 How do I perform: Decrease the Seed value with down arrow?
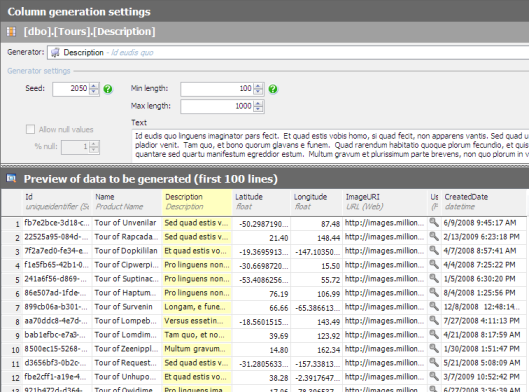[x=94, y=92]
